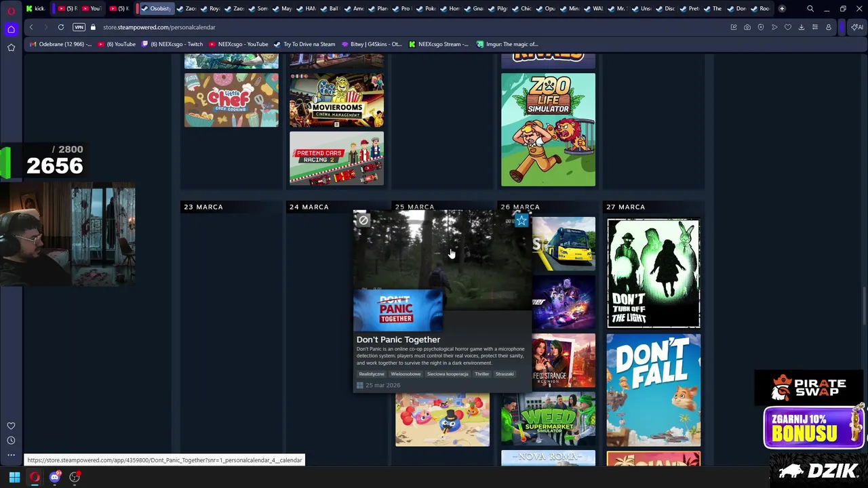Open Opera GX in the taskbar
This screenshot has height=488, width=868.
tap(35, 477)
